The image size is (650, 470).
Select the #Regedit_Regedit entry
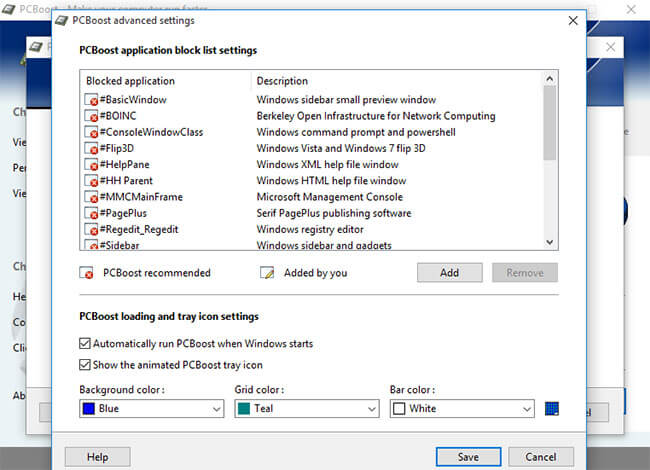139,230
